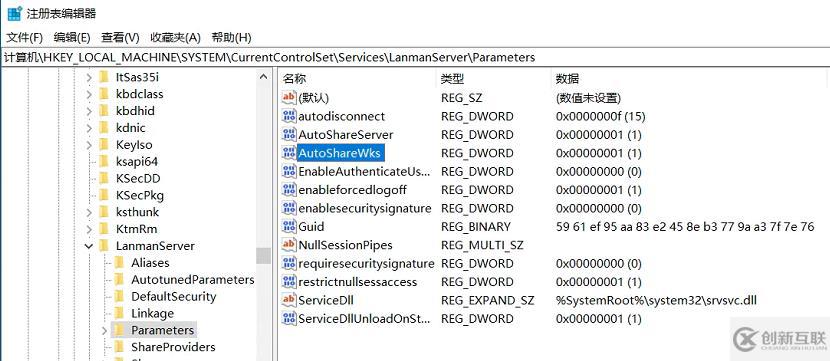Select the KtmRm tree item
The height and width of the screenshot is (361, 830).
pos(136,229)
